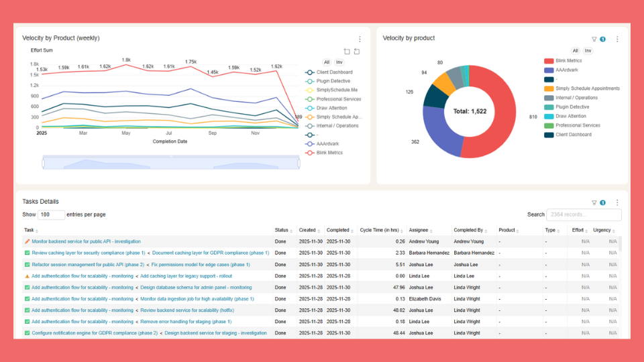Toggle Client Dashboard series in line chart legend
This screenshot has height=362, width=644.
coord(334,72)
